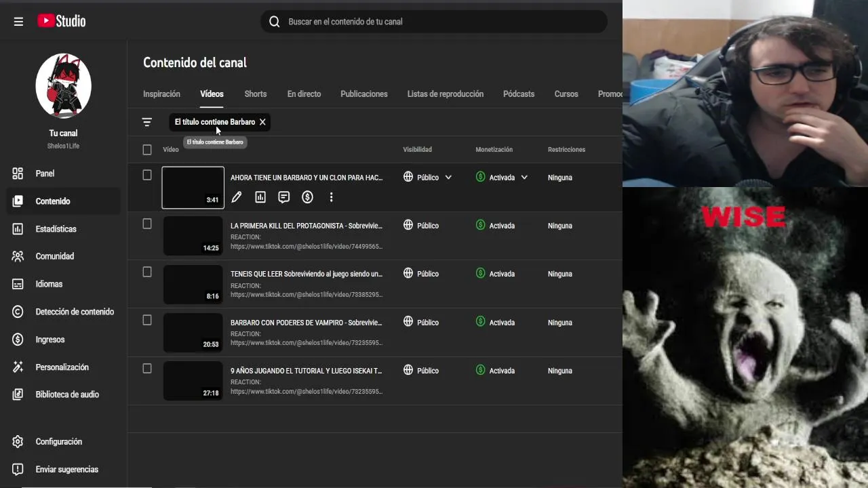Check the TENEIS QUE LEER video
868x488 pixels.
[x=147, y=272]
